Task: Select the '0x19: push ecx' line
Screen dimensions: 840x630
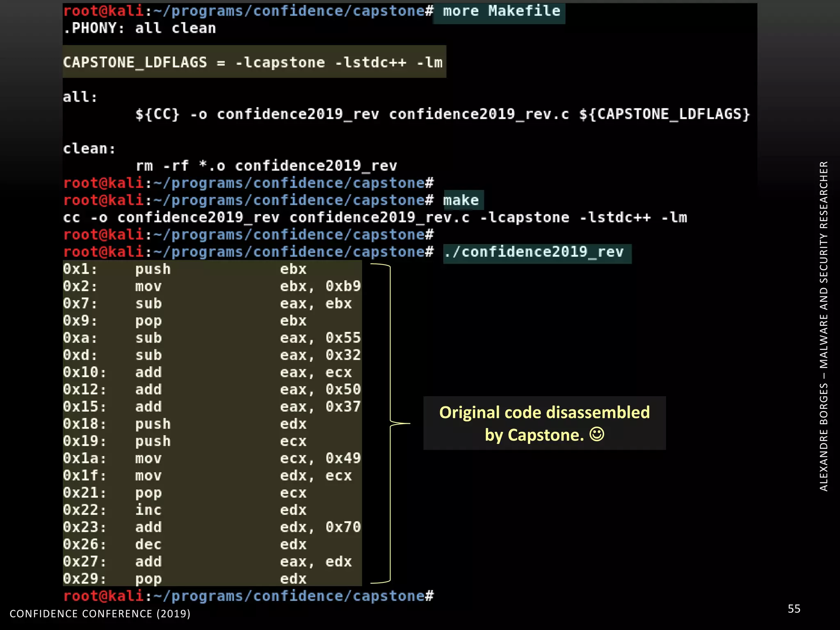Action: pos(185,441)
